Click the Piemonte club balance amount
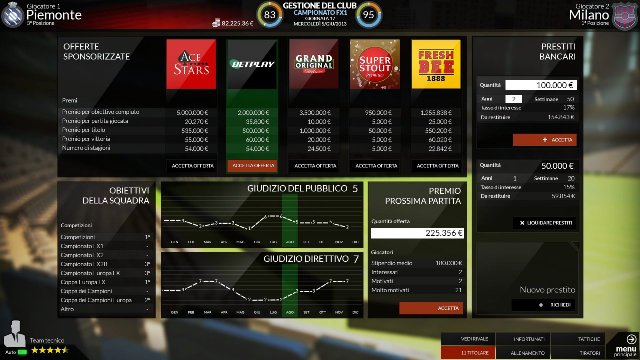Viewport: 640px width, 360px height. 238,23
